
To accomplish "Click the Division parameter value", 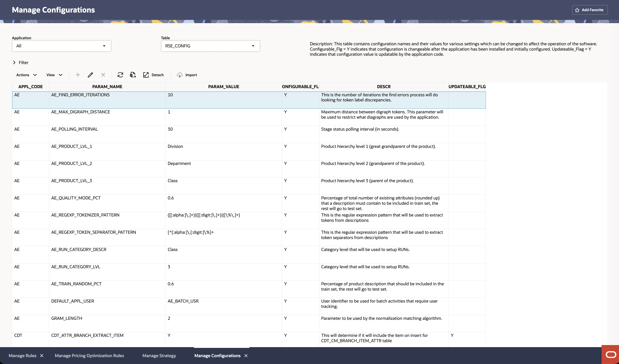I will click(175, 146).
